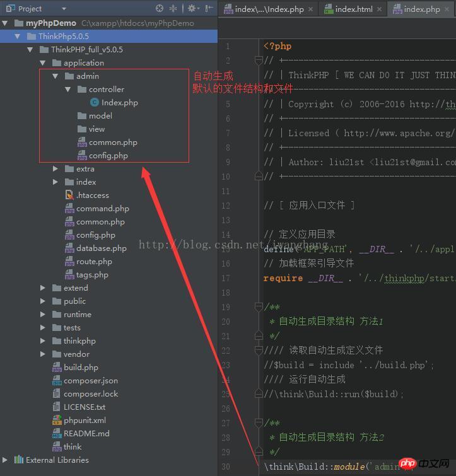Click gutter line number 12
The image size is (456, 476).
(x=226, y=206)
